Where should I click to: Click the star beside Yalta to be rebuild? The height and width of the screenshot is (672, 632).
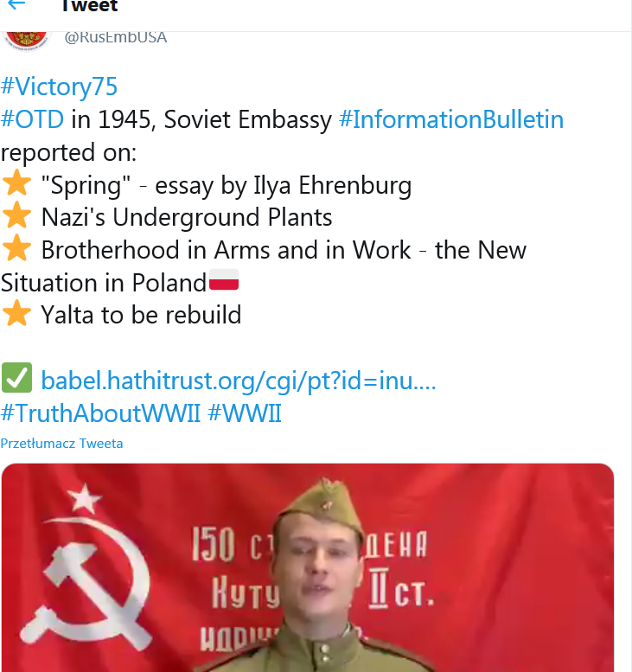coord(16,314)
